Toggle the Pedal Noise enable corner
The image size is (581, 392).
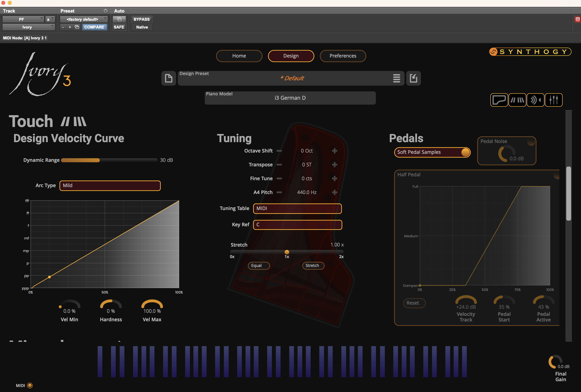tap(531, 141)
